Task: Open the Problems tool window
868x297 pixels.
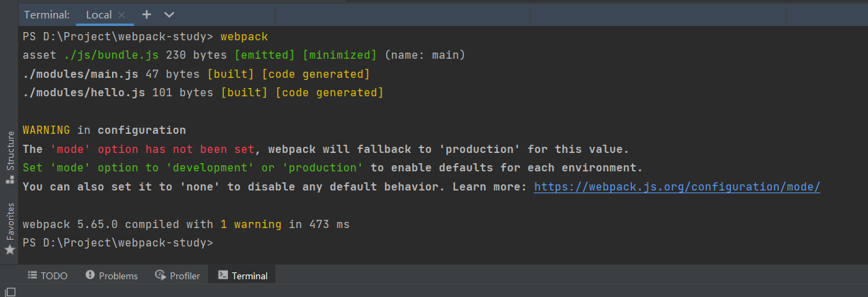Action: pos(112,276)
